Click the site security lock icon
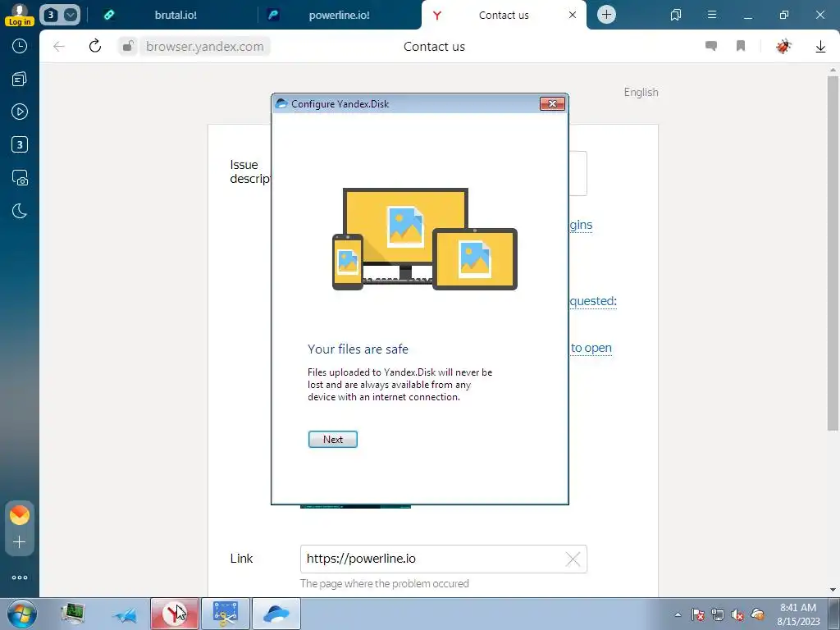The height and width of the screenshot is (630, 840). coord(128,47)
